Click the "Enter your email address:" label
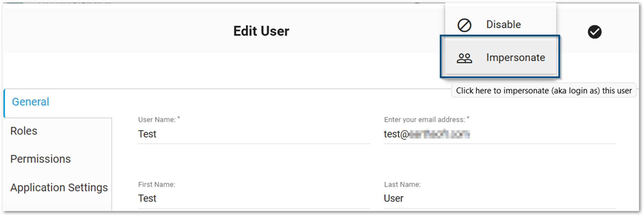Viewport: 644px width, 216px height. 425,120
